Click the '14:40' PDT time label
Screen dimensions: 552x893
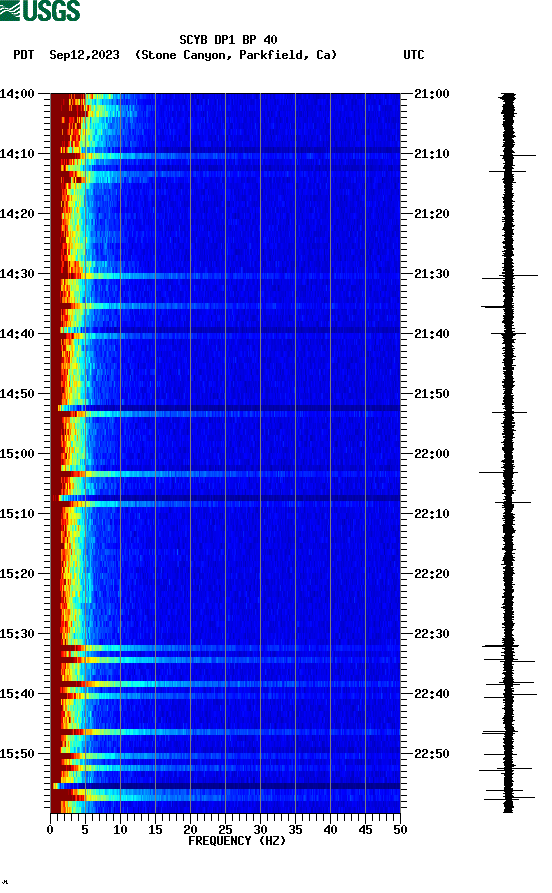pos(17,334)
